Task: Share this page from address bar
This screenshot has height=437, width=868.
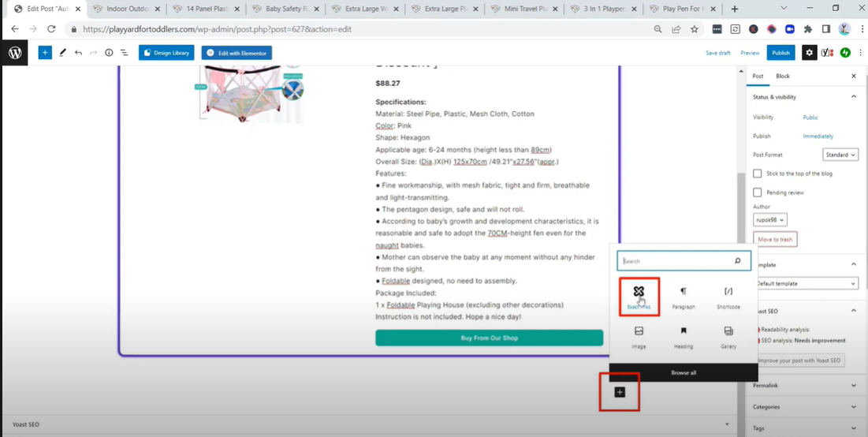Action: click(676, 29)
